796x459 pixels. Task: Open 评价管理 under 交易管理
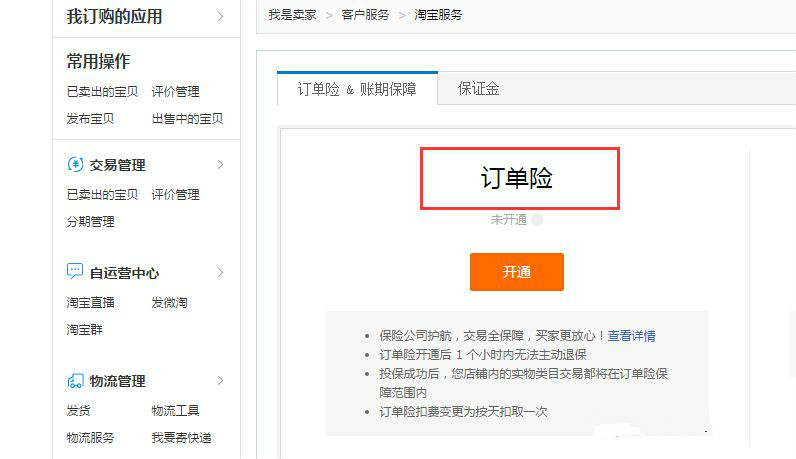coord(176,194)
